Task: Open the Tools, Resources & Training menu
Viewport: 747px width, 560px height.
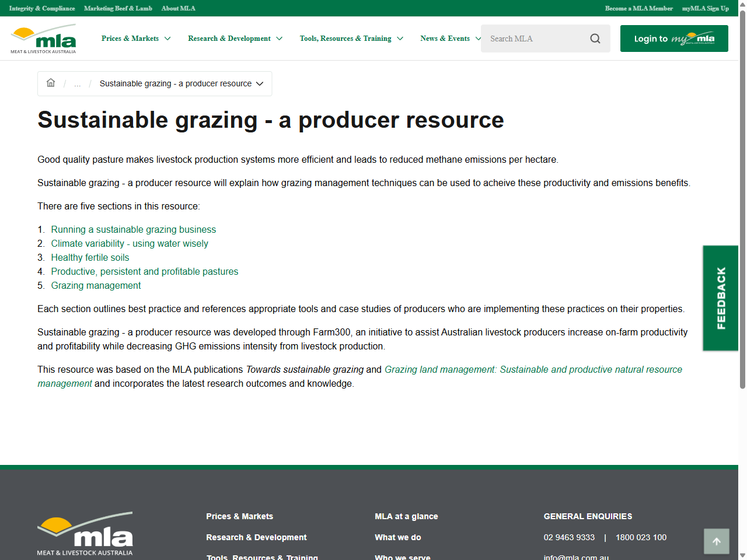Action: pyautogui.click(x=345, y=38)
